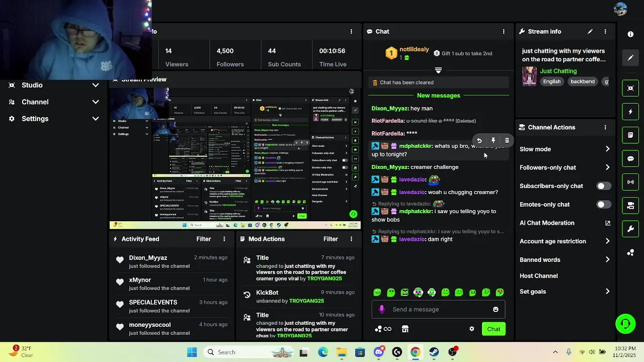Open Slow mode options arrow
This screenshot has width=644, height=362.
tap(607, 149)
